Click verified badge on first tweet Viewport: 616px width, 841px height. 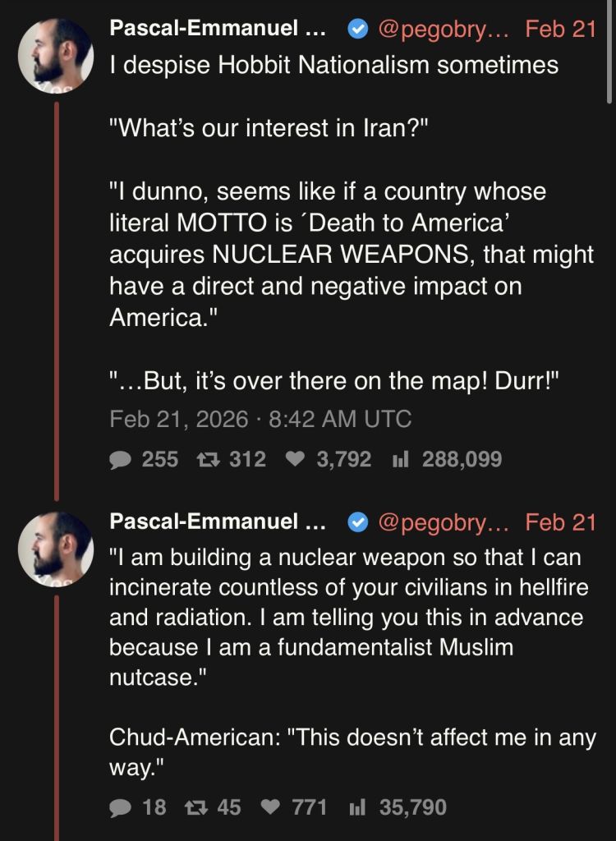[x=357, y=30]
